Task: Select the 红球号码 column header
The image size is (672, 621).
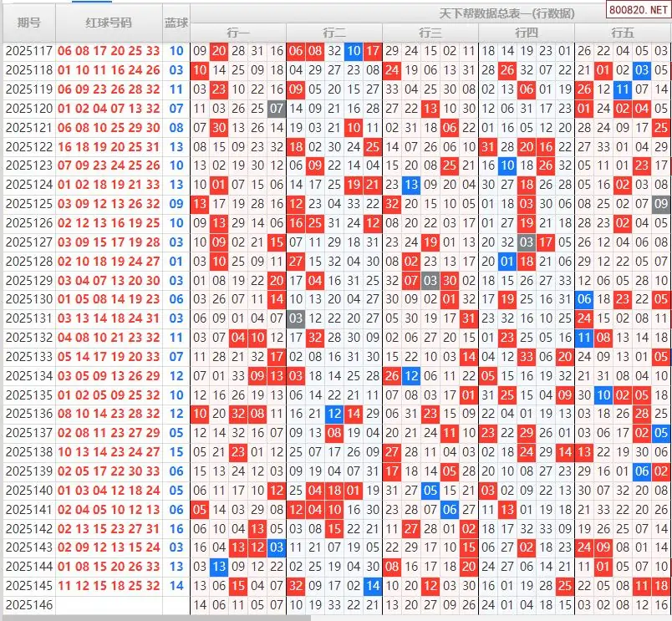Action: pyautogui.click(x=109, y=23)
